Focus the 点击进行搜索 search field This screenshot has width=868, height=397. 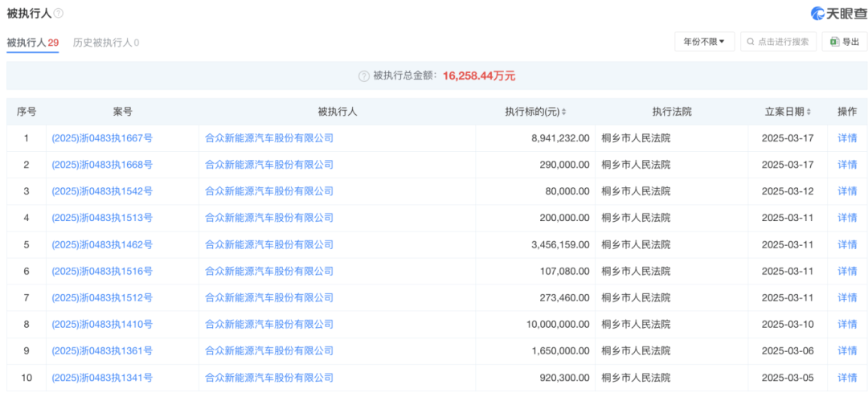pos(778,42)
